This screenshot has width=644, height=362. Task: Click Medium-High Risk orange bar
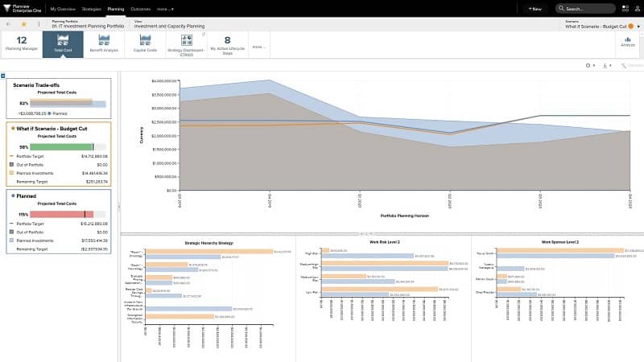(x=385, y=263)
